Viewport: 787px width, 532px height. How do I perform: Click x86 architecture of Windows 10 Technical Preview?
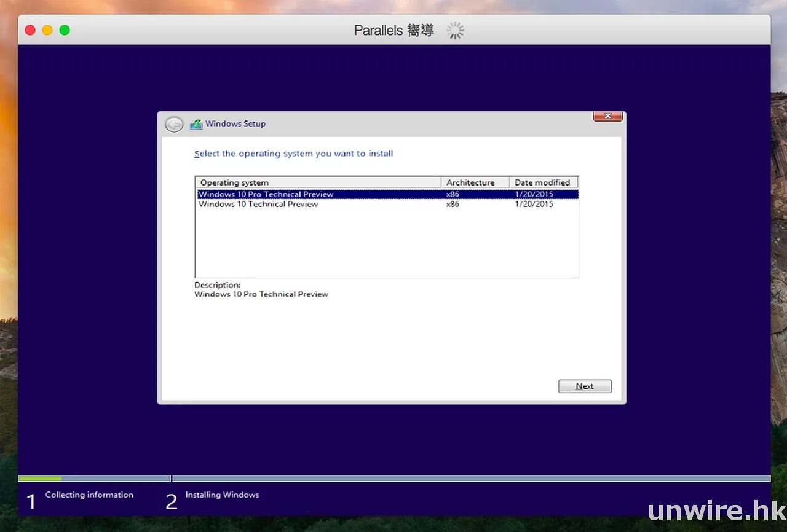[x=453, y=204]
